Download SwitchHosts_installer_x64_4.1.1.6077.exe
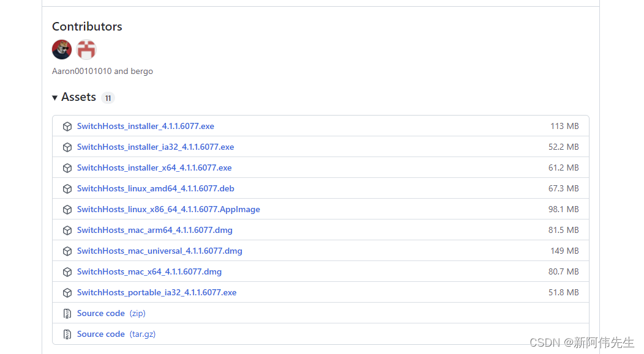 [x=154, y=168]
